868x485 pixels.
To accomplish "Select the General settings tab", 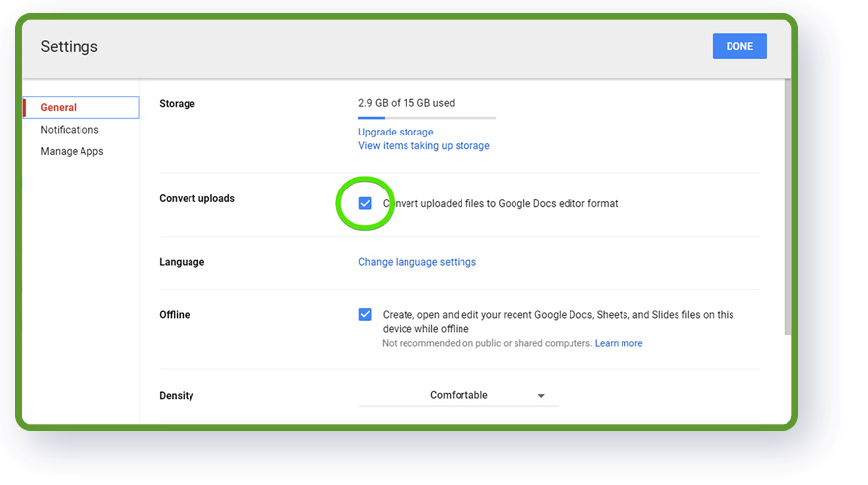I will click(81, 107).
